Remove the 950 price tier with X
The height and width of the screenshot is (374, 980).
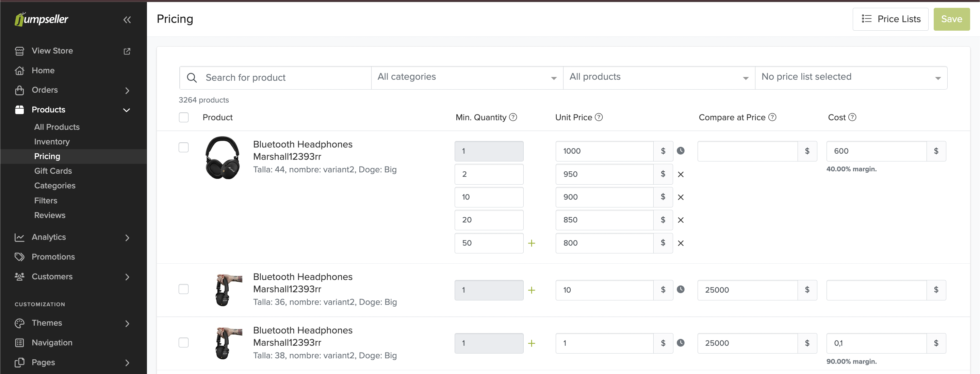coord(681,174)
